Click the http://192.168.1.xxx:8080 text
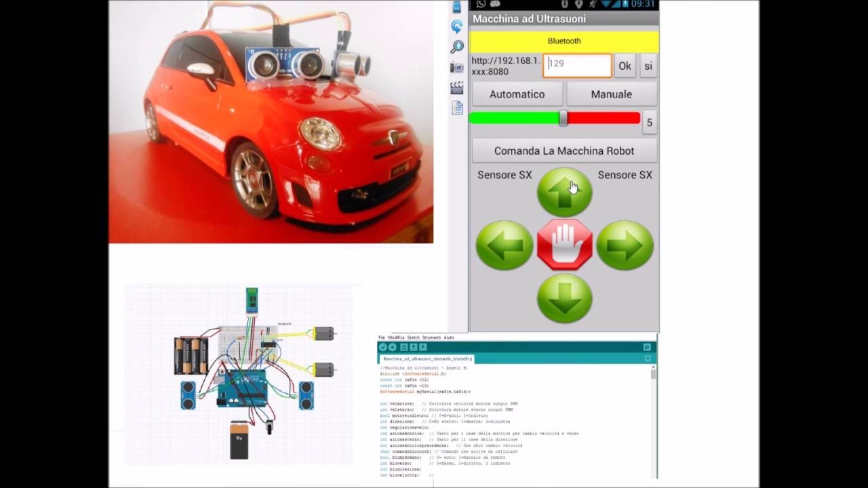The image size is (868, 488). tap(506, 66)
